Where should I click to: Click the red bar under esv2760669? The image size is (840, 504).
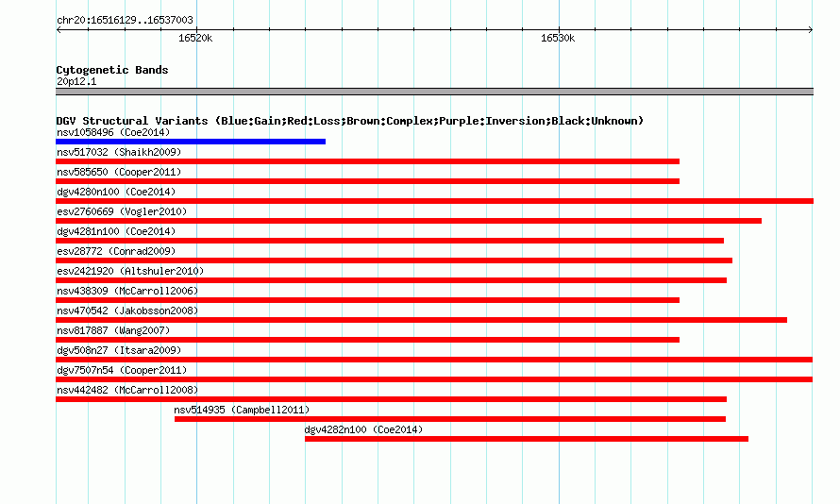click(409, 221)
